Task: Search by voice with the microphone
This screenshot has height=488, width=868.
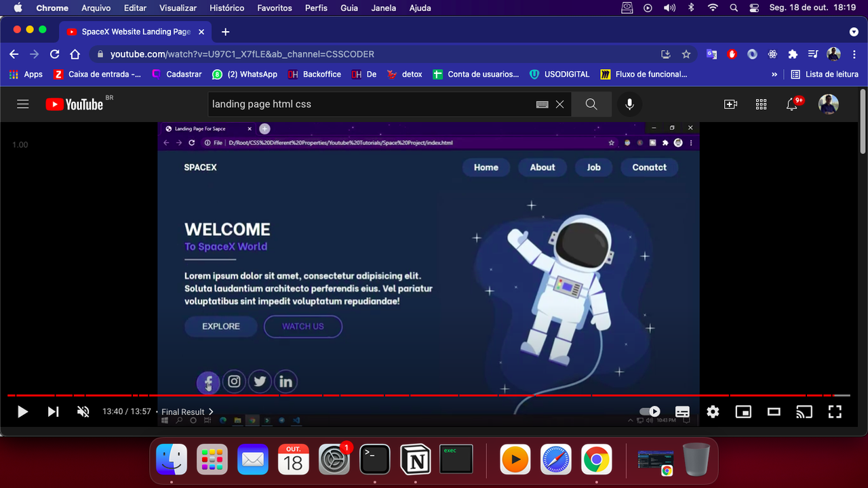Action: [x=629, y=104]
